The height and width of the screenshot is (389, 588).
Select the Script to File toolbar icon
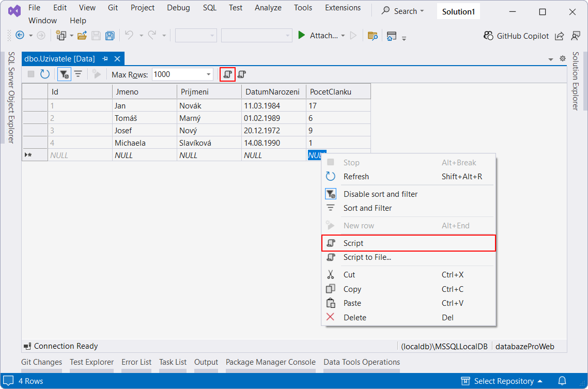(241, 74)
